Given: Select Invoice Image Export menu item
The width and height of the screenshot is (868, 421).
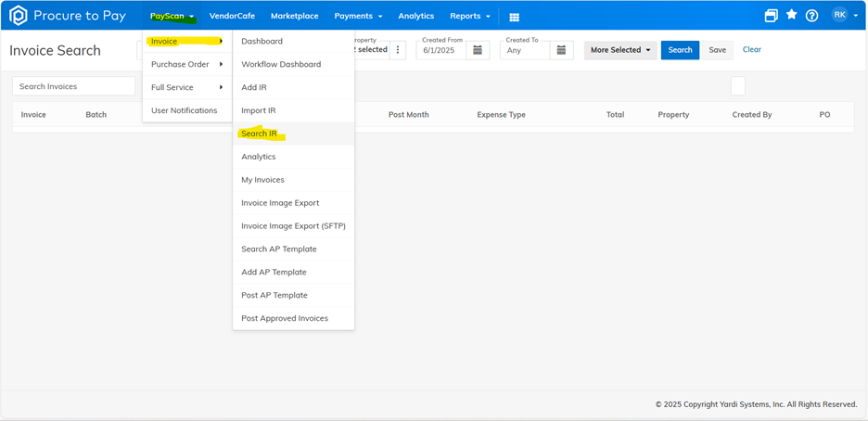Looking at the screenshot, I should (293, 203).
